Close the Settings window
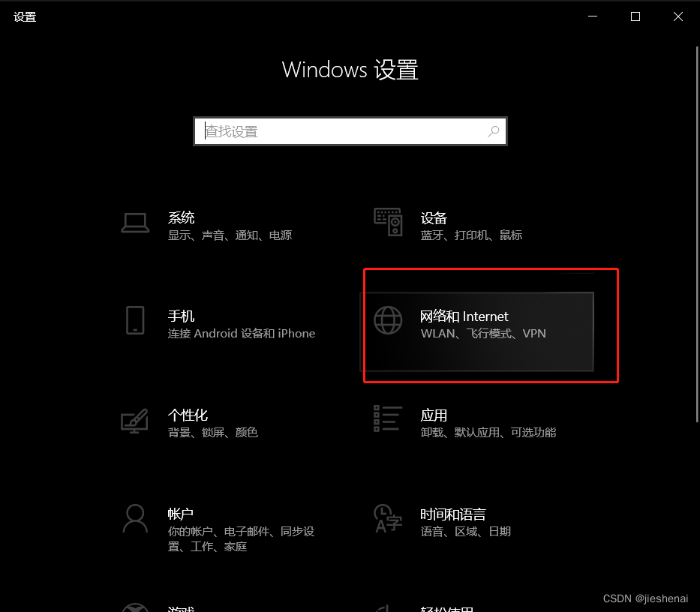The image size is (700, 612). point(678,16)
